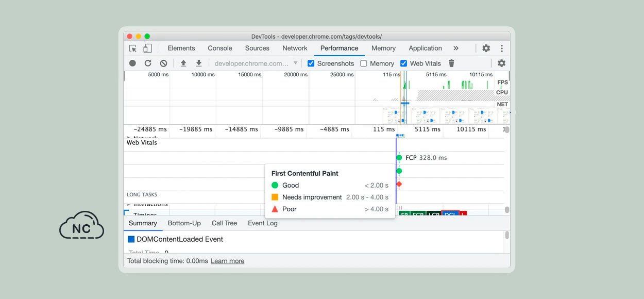This screenshot has width=644, height=299.
Task: Toggle the device toolbar icon
Action: tap(147, 48)
